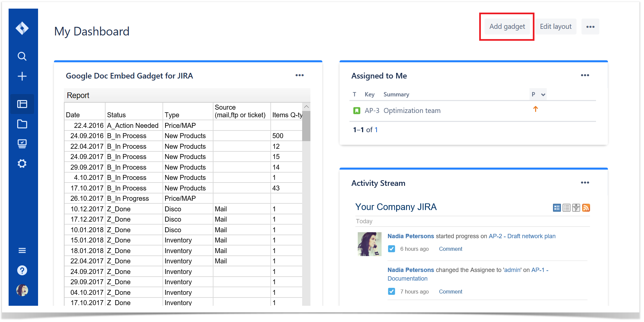Open search from the sidebar magnifier icon

pos(22,56)
